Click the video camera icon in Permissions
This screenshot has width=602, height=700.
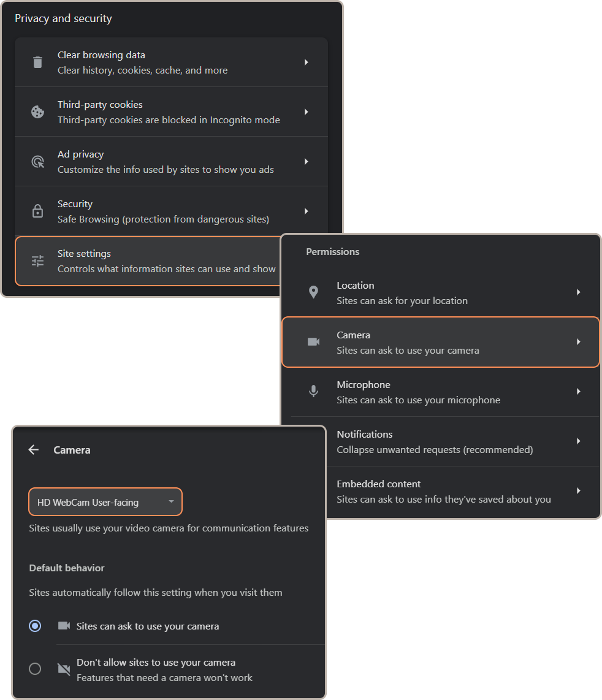click(x=313, y=342)
